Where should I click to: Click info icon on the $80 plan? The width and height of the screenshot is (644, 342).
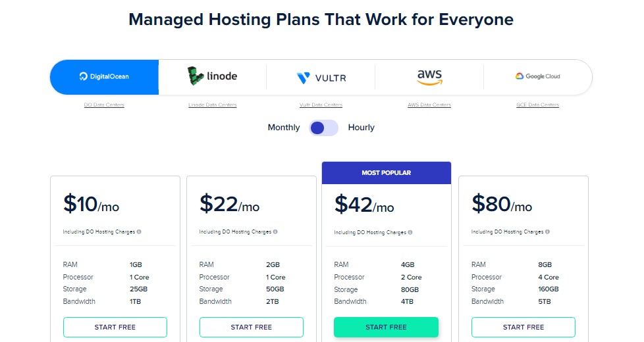pyautogui.click(x=547, y=232)
